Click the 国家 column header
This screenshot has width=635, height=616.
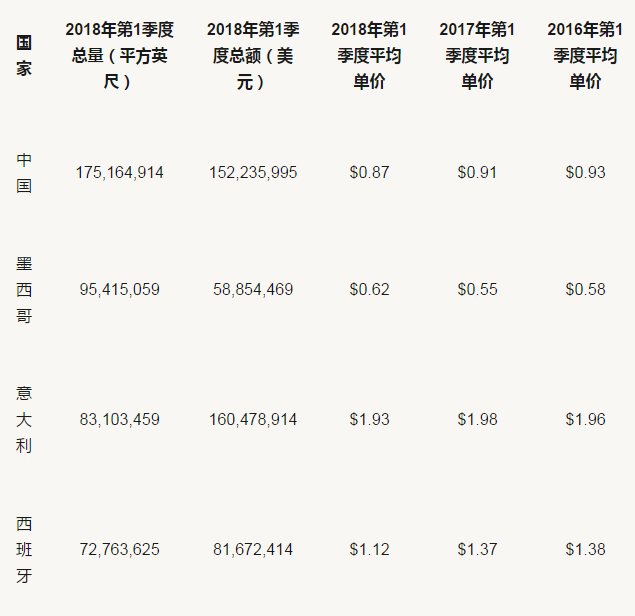(24, 56)
